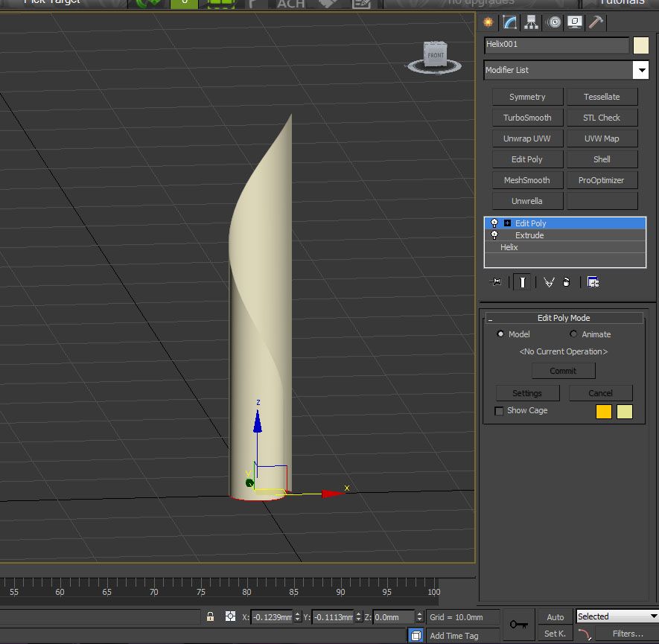Apply the TurboSmooth modifier button
The height and width of the screenshot is (644, 659).
click(x=527, y=118)
